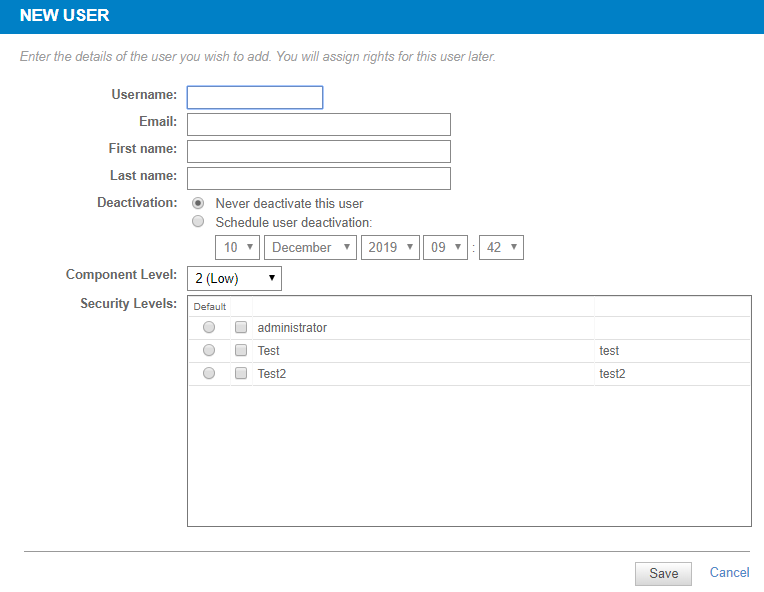Select Never deactivate this user option
The height and width of the screenshot is (592, 764).
198,203
